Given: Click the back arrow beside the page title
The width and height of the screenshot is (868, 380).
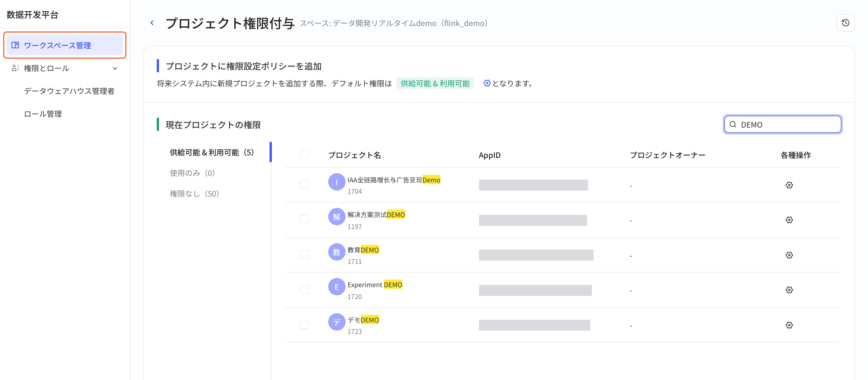Looking at the screenshot, I should 152,23.
